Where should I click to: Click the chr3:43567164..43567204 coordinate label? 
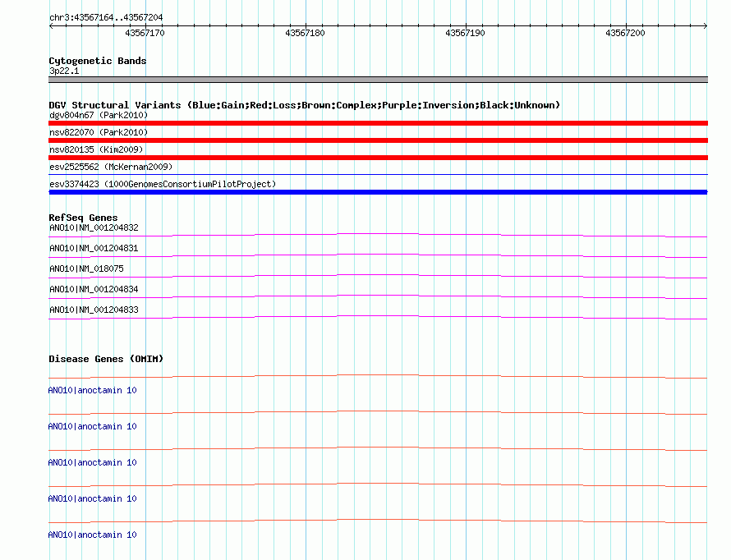click(x=106, y=18)
